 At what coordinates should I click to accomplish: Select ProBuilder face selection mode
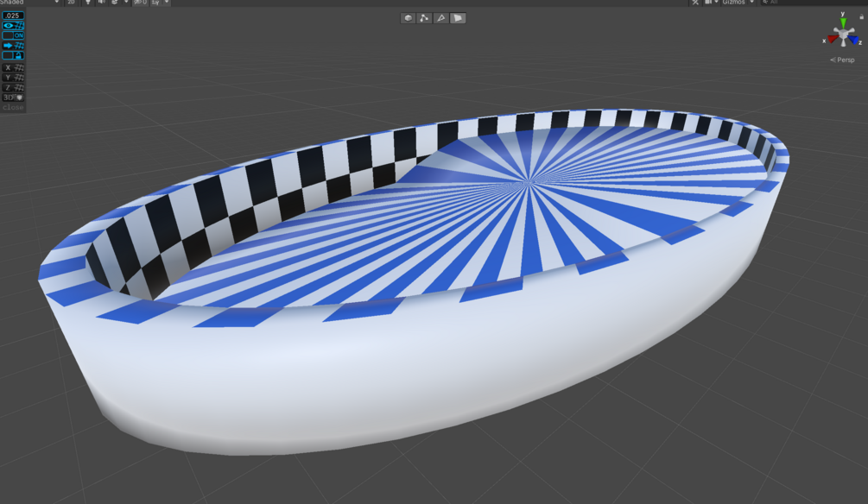click(458, 18)
